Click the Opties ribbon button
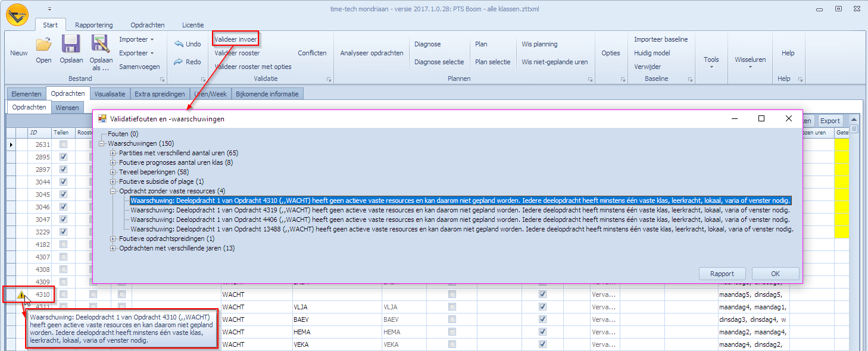868x351 pixels. click(x=611, y=53)
